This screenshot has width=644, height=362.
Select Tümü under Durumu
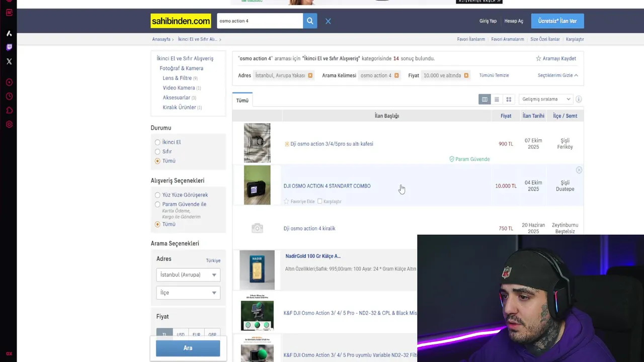(157, 161)
